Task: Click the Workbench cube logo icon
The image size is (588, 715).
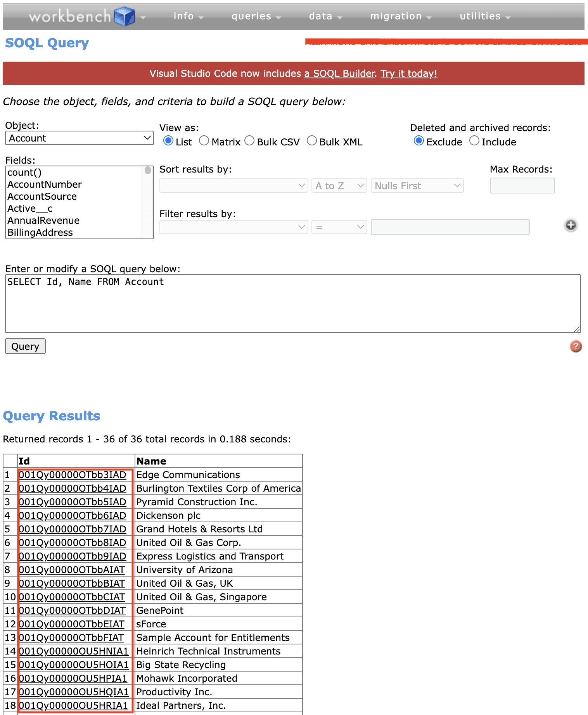Action: (125, 16)
